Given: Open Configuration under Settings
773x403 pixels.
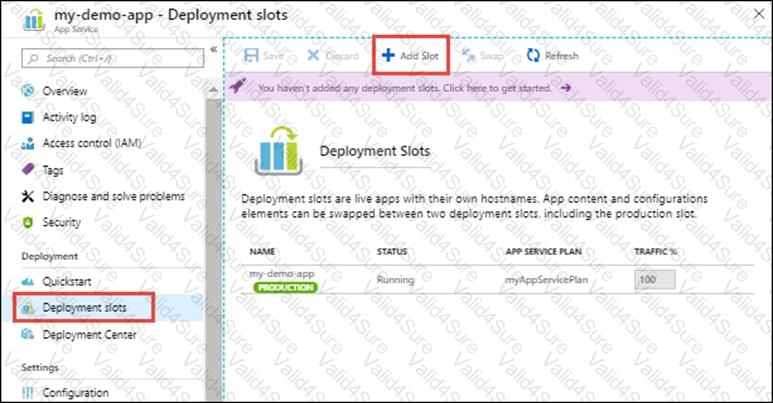Looking at the screenshot, I should click(75, 393).
